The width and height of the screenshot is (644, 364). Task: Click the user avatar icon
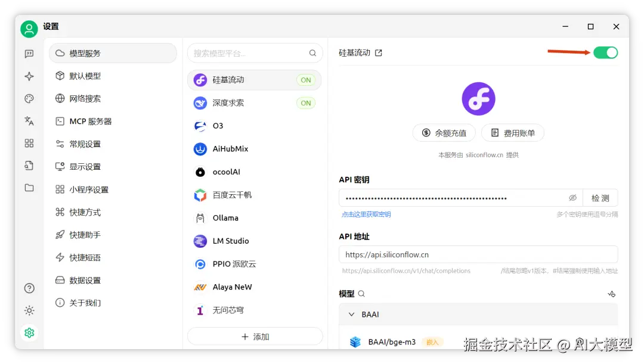pyautogui.click(x=29, y=29)
